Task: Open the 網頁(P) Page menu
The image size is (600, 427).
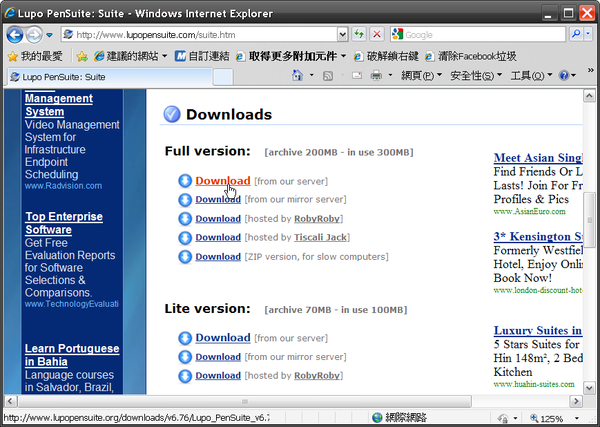Action: [x=421, y=75]
